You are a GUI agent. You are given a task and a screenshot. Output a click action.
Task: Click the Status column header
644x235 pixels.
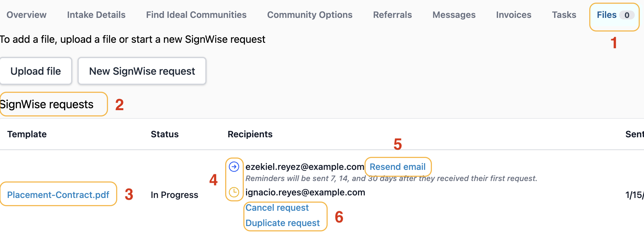pyautogui.click(x=165, y=134)
